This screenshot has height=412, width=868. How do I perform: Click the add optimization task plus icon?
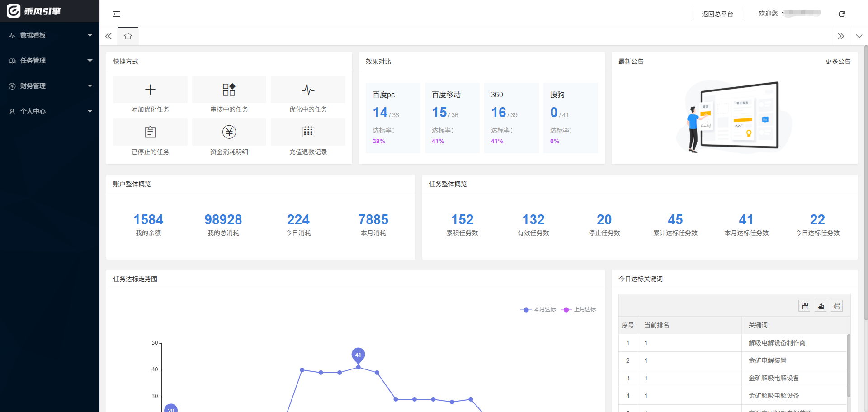[x=150, y=90]
